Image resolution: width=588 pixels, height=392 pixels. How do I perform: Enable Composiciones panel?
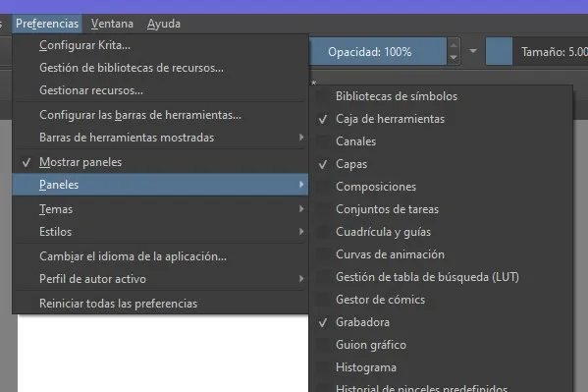tap(441, 187)
